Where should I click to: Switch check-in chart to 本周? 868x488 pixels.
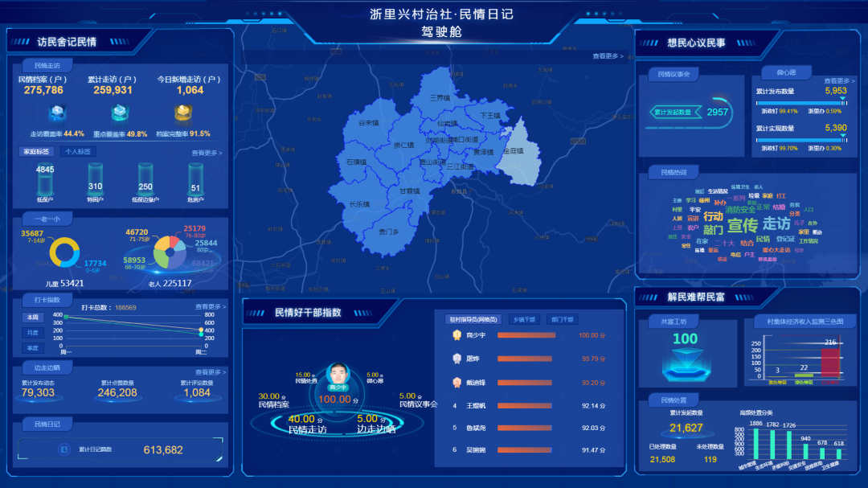pos(32,318)
